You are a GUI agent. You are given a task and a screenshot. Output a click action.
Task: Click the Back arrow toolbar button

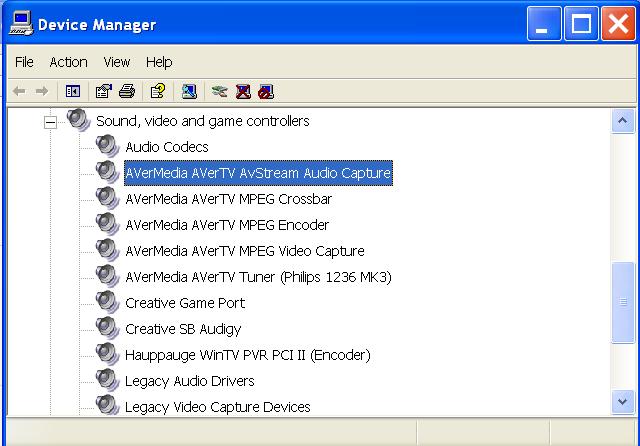point(19,91)
